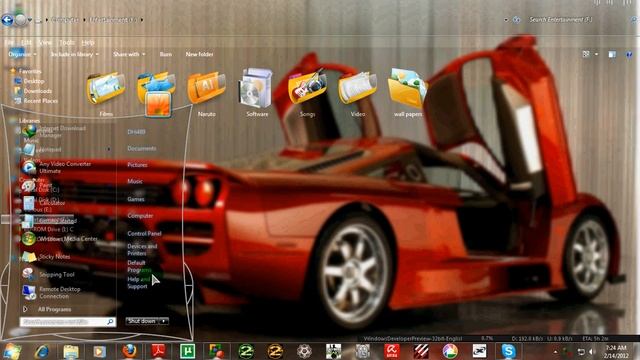The image size is (640, 360).
Task: Expand the Organize dropdown
Action: coord(22,54)
